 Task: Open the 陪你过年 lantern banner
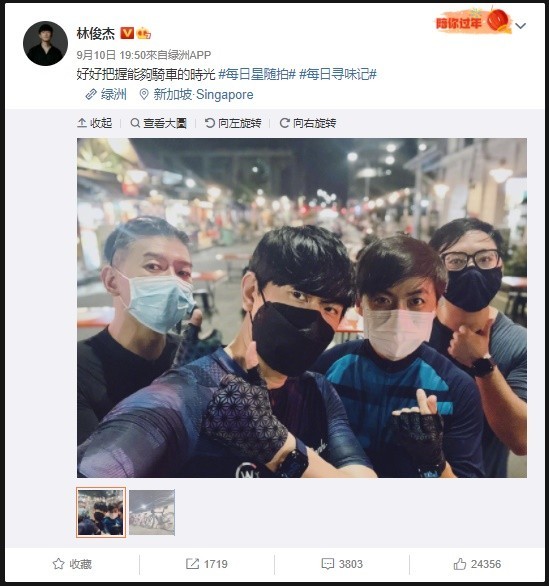click(x=473, y=22)
